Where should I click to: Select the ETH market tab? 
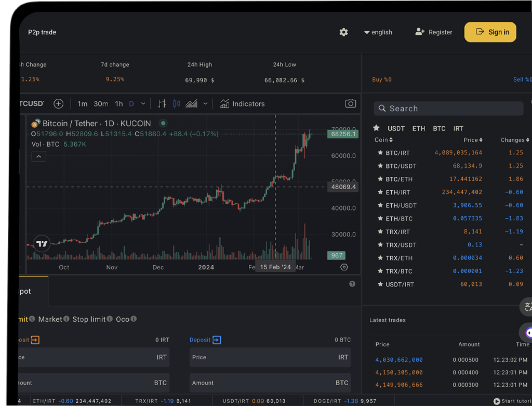(418, 128)
